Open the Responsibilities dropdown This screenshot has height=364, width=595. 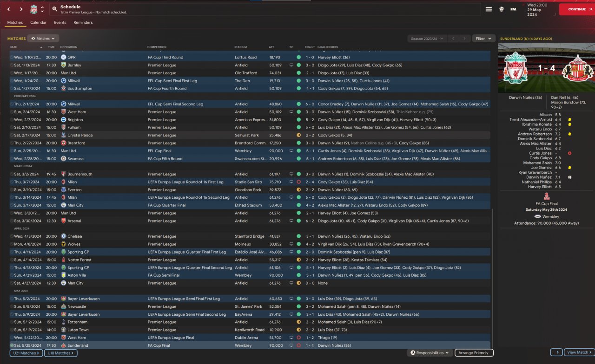tap(430, 353)
